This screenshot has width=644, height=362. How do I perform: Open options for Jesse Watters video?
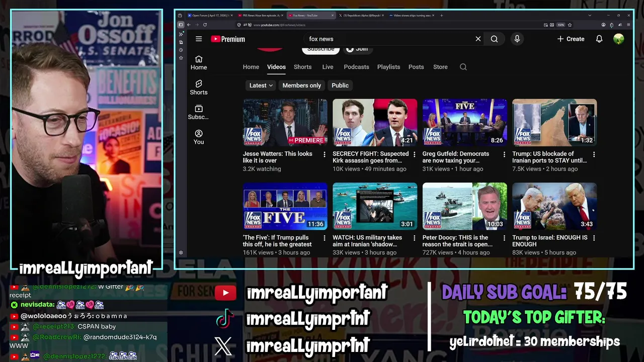325,154
